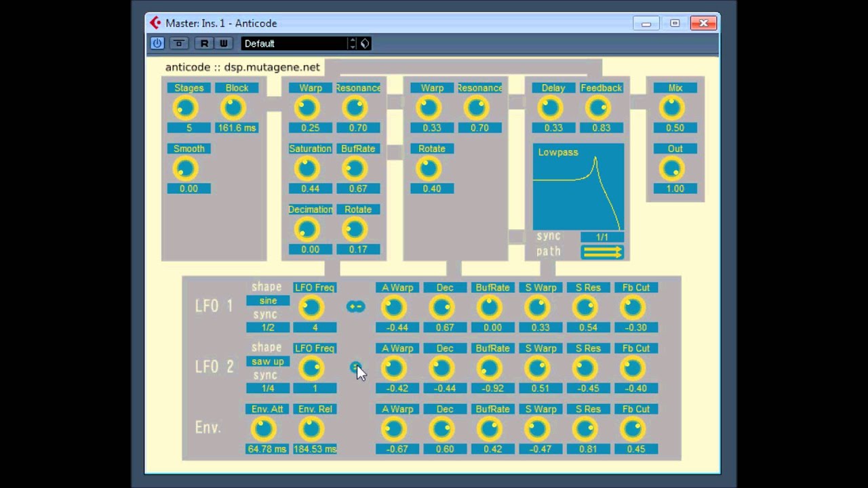Toggle the plugin power/activate button

[157, 43]
